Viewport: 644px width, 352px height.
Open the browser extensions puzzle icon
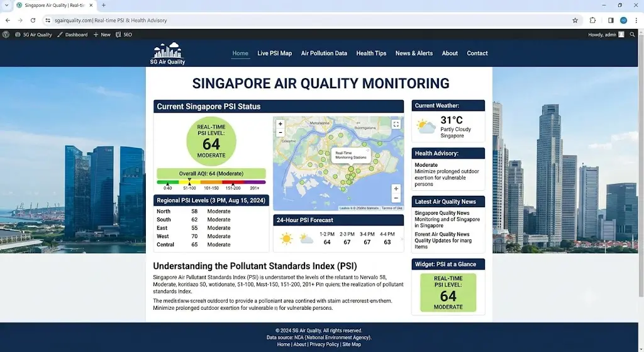tap(592, 20)
